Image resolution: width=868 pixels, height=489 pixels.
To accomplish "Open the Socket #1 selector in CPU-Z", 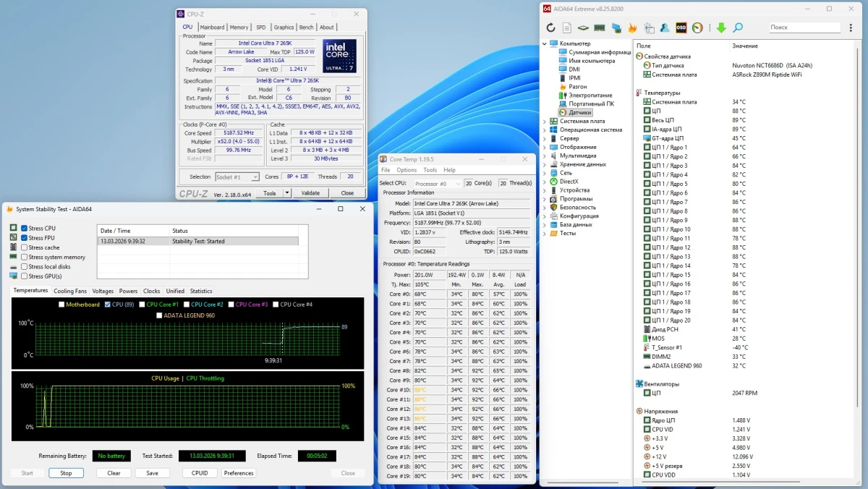I will point(237,177).
